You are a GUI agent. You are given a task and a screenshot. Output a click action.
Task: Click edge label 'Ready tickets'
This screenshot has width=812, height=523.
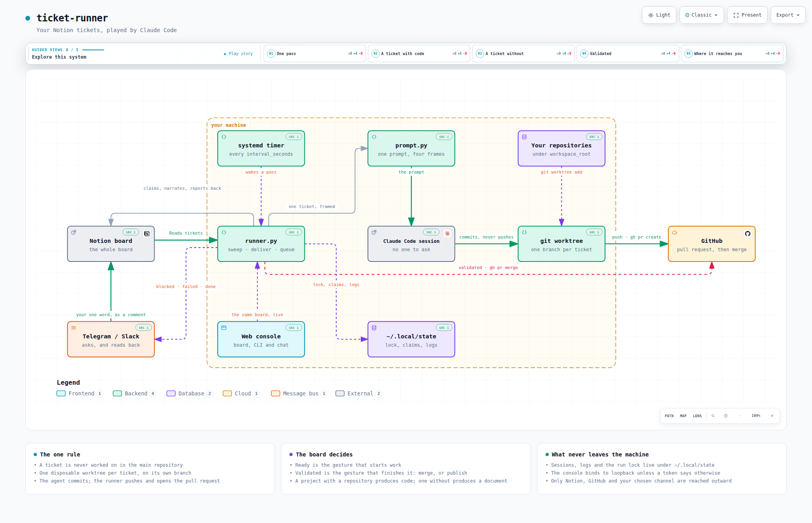[186, 233]
